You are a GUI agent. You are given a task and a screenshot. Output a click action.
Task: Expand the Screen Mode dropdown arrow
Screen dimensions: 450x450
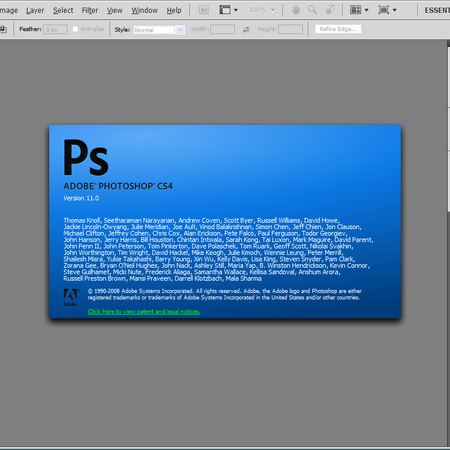(395, 10)
